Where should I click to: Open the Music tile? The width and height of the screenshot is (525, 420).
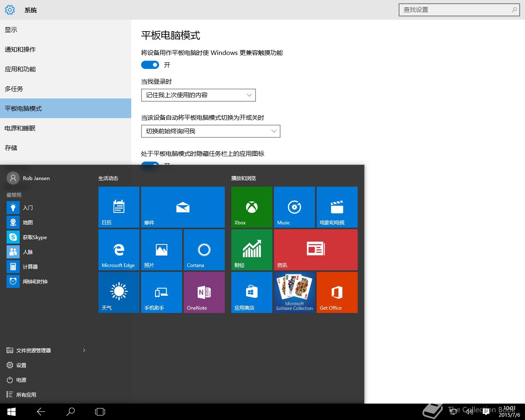[x=294, y=207]
